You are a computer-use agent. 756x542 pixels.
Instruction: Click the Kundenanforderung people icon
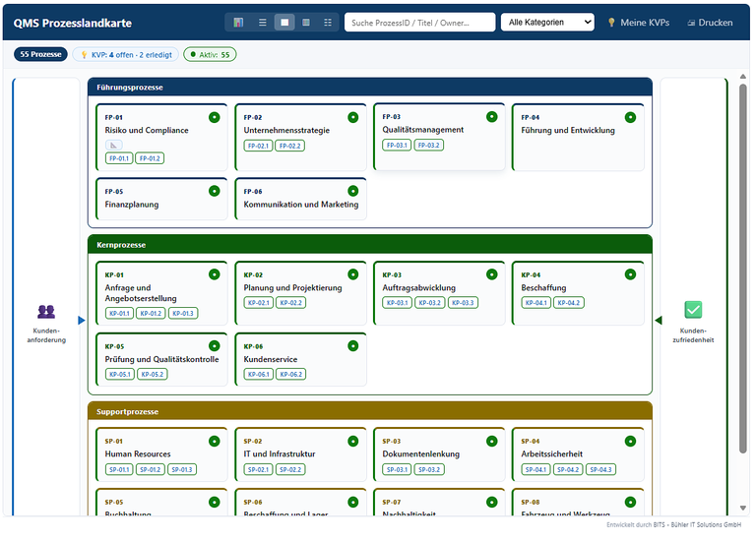tap(46, 312)
